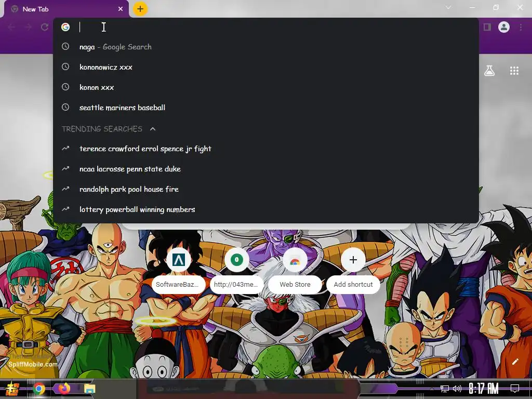The image size is (532, 399).
Task: Open the tab search chevron
Action: tap(448, 7)
